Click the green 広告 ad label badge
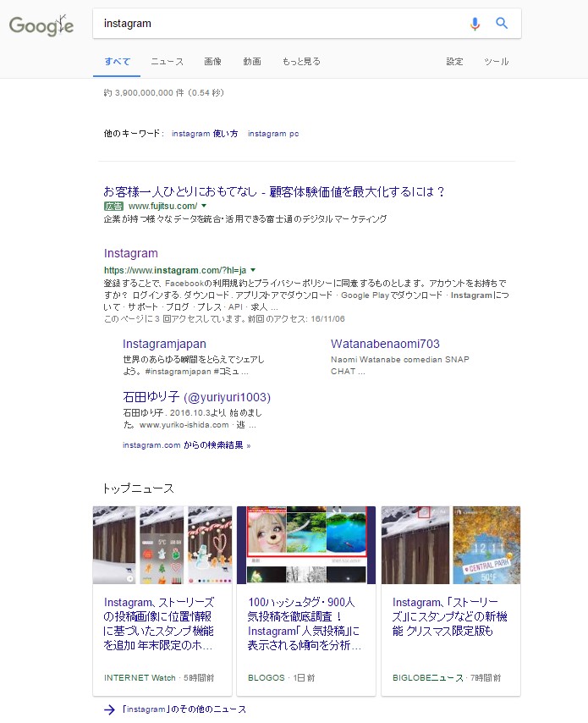588x723 pixels. 113,206
